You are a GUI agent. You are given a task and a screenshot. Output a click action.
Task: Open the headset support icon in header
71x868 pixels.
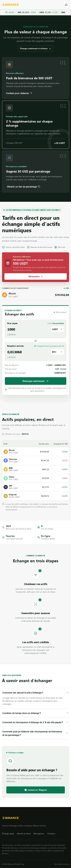point(66,5)
